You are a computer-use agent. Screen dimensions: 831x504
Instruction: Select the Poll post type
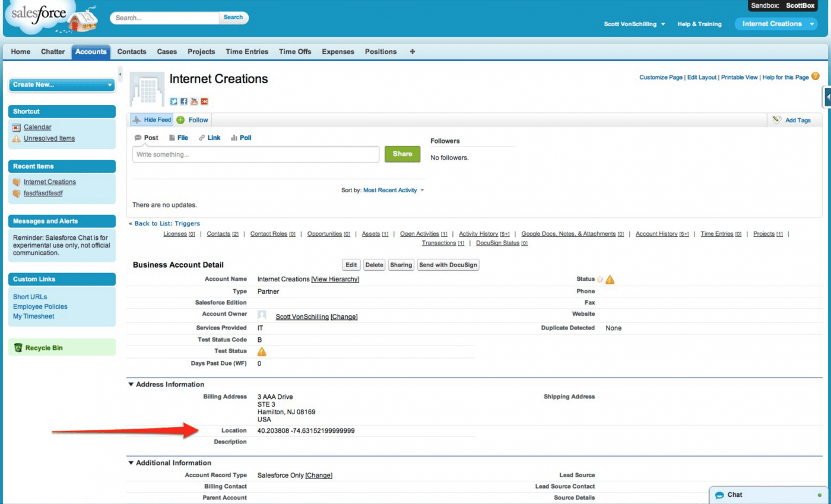coord(241,138)
